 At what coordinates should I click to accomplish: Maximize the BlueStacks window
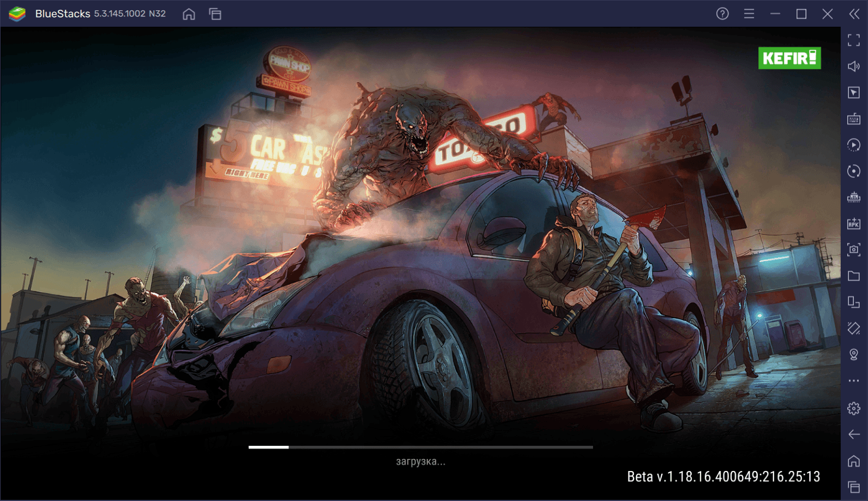801,14
